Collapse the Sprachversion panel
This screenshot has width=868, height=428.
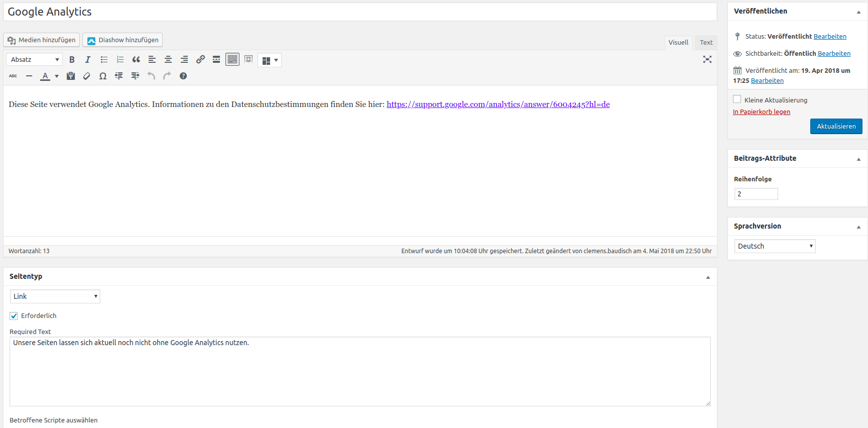pos(858,227)
